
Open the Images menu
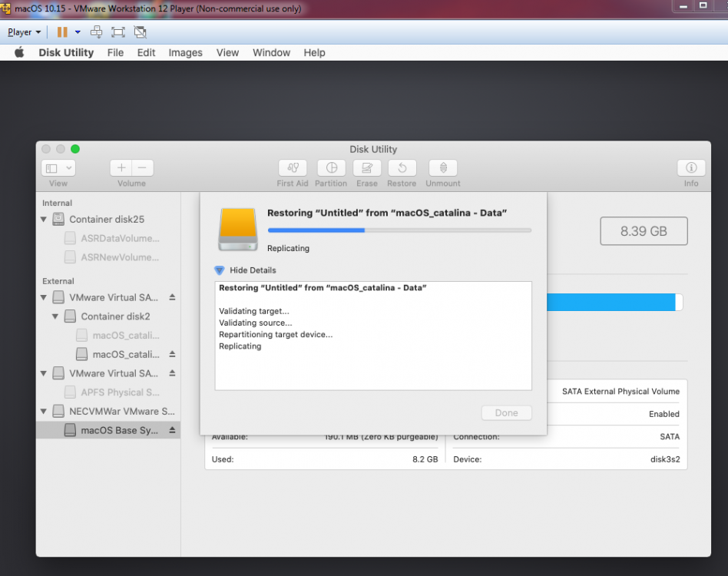click(185, 52)
